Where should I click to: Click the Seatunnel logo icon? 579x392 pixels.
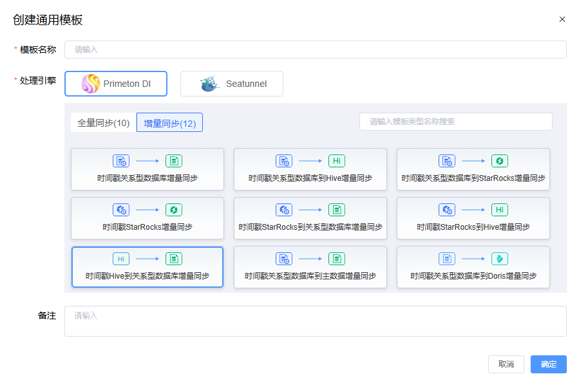tap(210, 84)
